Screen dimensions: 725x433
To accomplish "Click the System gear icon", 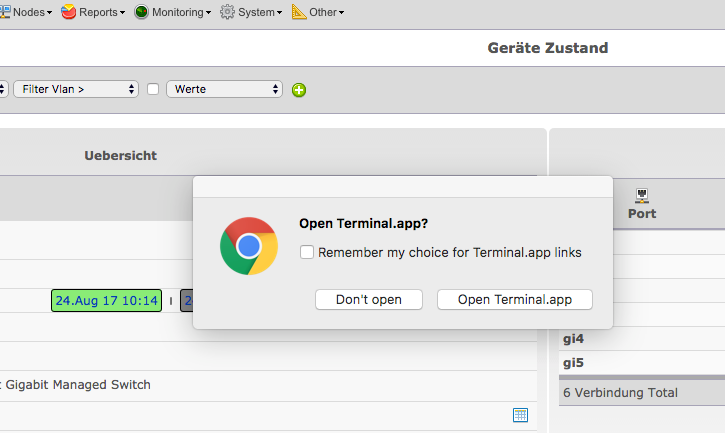I will coord(227,12).
